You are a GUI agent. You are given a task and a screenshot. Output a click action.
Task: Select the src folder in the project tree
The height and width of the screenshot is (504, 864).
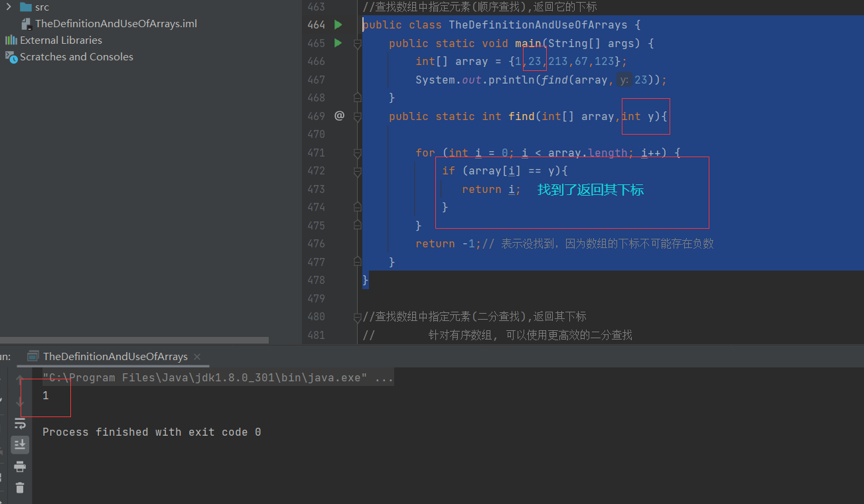(42, 7)
